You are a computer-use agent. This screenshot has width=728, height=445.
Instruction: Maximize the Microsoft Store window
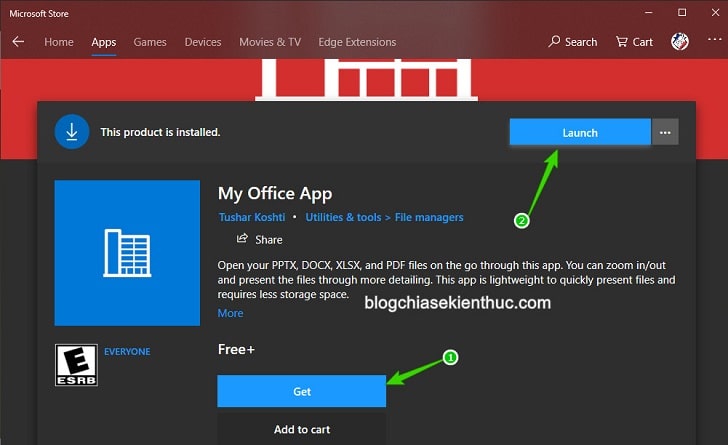pos(682,13)
